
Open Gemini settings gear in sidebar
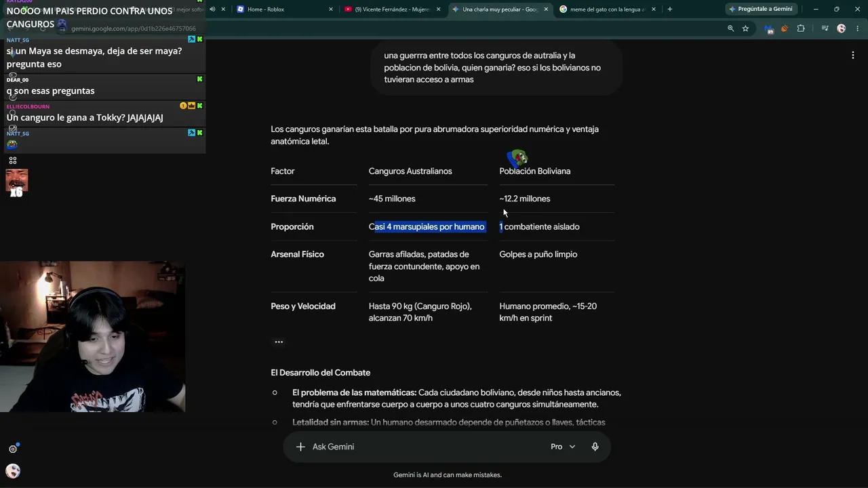[x=13, y=449]
